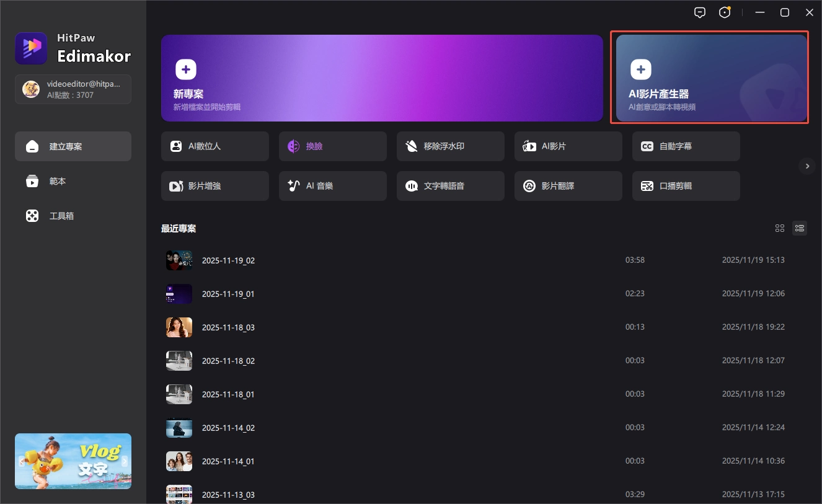Open the 2025-11-18_03 project thumbnail
Image resolution: width=822 pixels, height=504 pixels.
(x=179, y=327)
